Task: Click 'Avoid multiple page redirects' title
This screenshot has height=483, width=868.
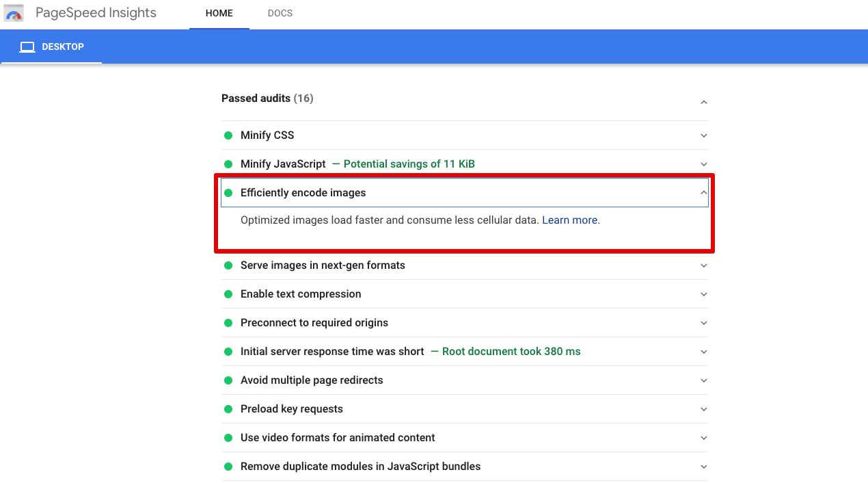Action: click(312, 380)
